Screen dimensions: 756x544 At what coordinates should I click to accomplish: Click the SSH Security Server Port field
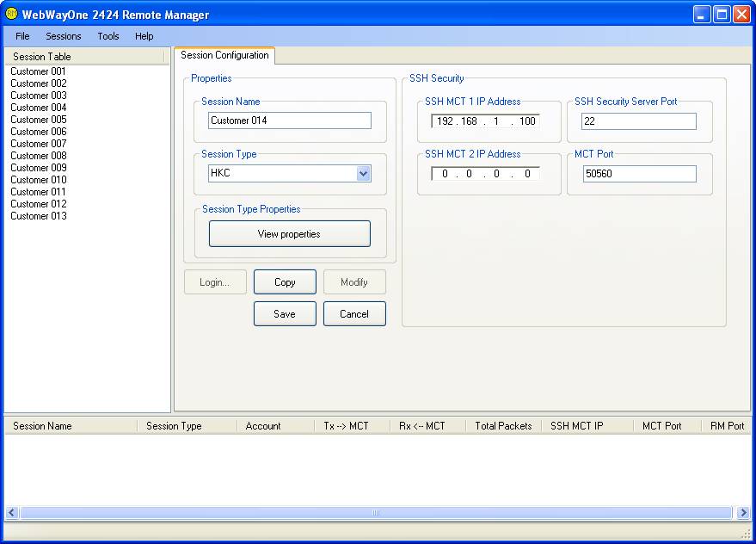[x=638, y=121]
